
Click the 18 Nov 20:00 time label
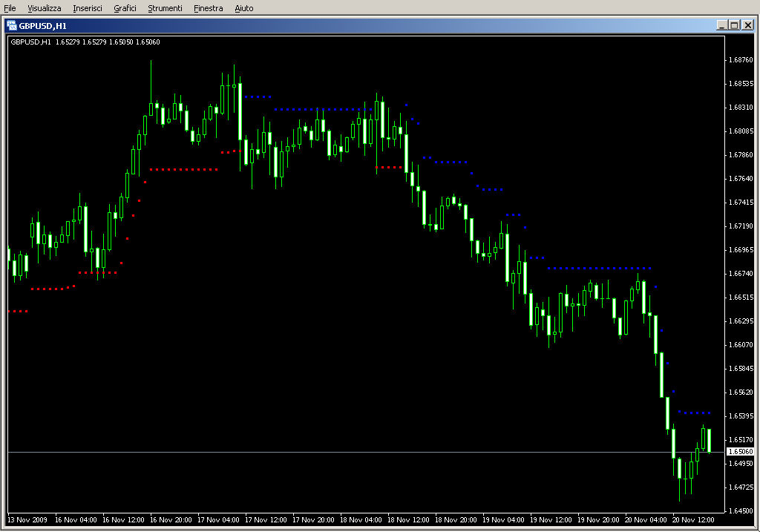pyautogui.click(x=456, y=520)
